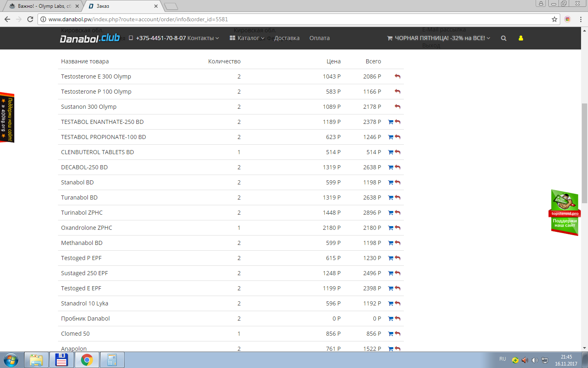Click return arrow for Sustaged 250 EPF
This screenshot has width=588, height=368.
(x=398, y=273)
